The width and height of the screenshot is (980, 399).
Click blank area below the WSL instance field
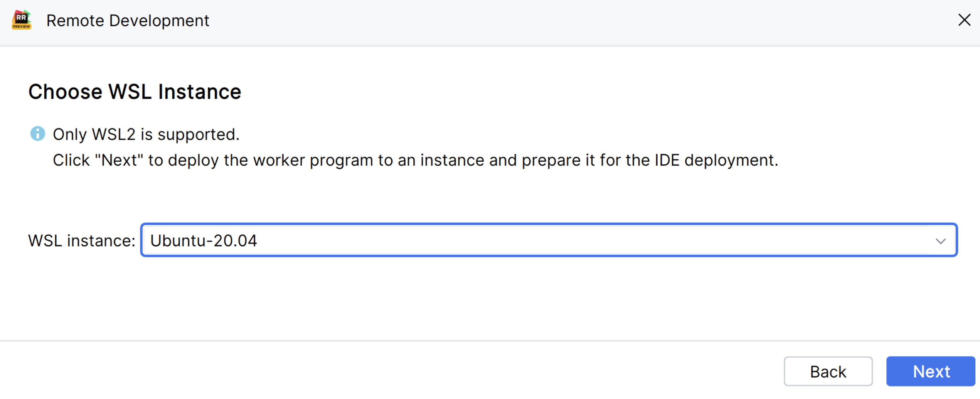[x=490, y=297]
